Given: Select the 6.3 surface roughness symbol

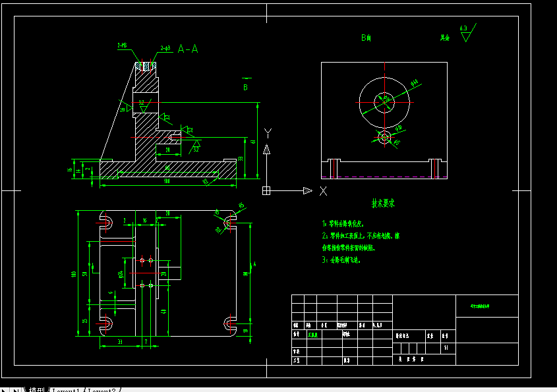Looking at the screenshot, I should pos(467,33).
